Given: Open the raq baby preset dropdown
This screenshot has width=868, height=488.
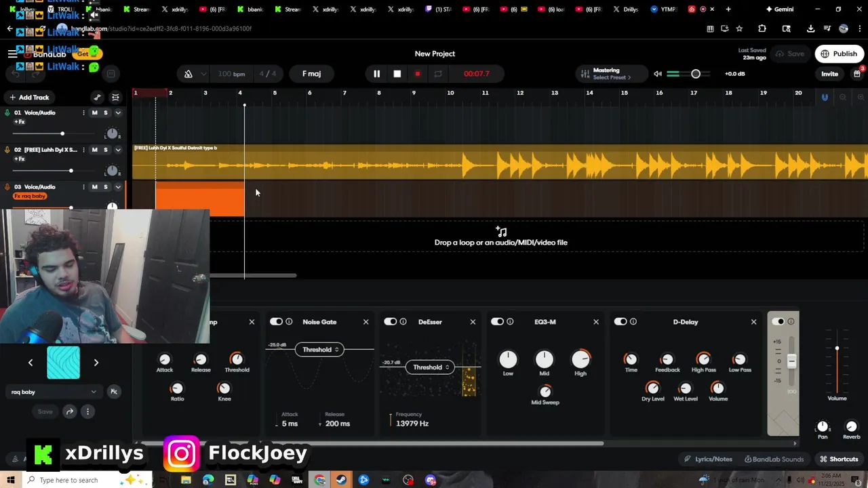Looking at the screenshot, I should click(53, 392).
